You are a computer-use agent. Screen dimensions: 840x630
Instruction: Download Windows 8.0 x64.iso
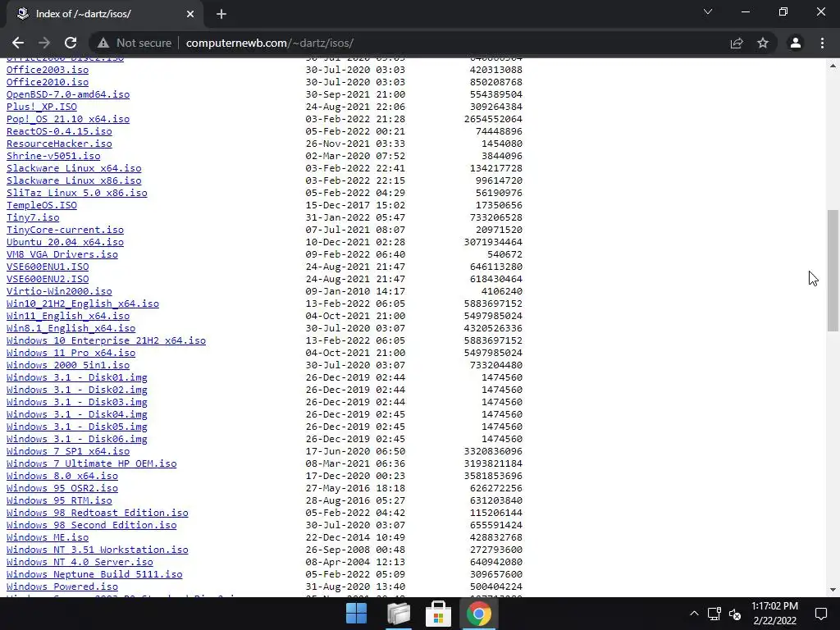tap(62, 477)
